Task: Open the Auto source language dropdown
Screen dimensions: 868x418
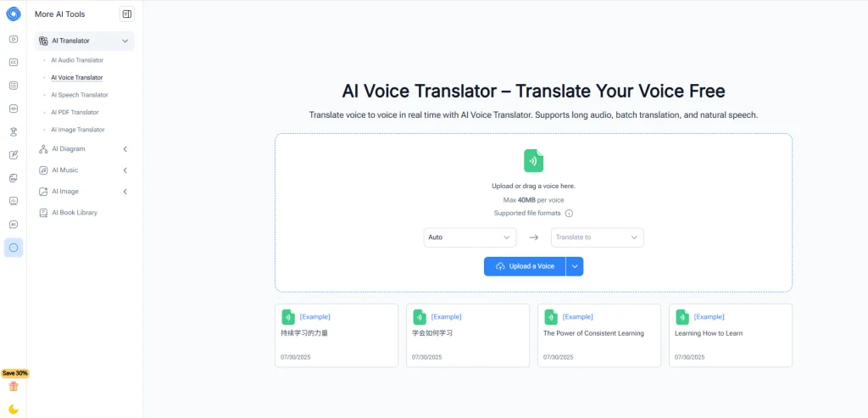Action: (470, 237)
